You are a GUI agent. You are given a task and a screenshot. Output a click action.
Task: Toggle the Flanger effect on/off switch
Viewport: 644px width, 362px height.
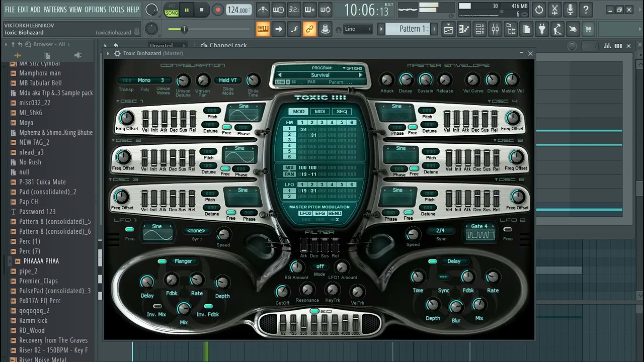pyautogui.click(x=162, y=261)
